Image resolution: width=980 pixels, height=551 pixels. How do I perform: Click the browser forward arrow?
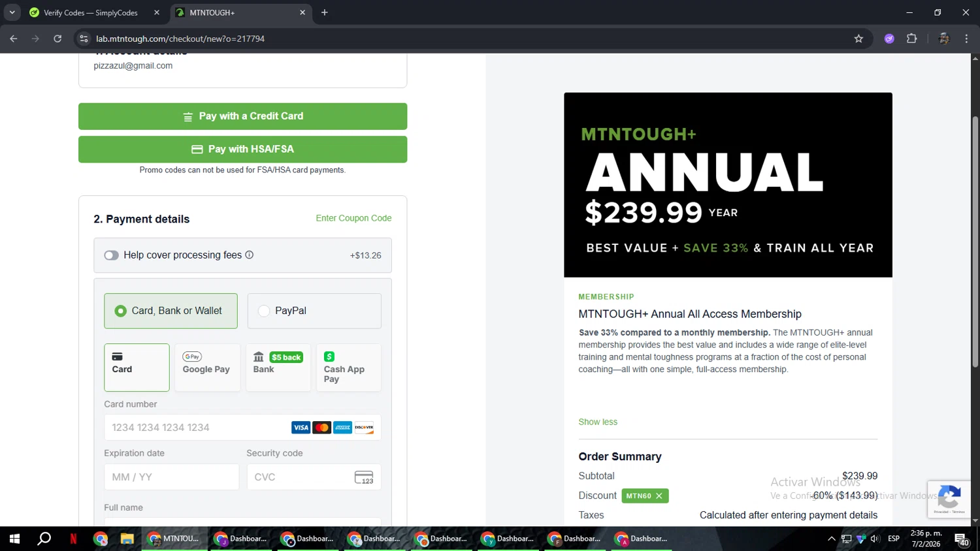(35, 39)
